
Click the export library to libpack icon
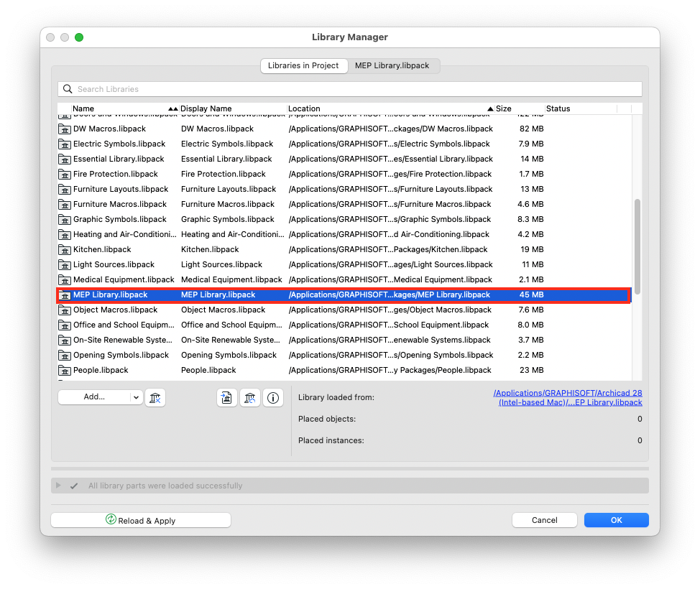click(x=226, y=396)
